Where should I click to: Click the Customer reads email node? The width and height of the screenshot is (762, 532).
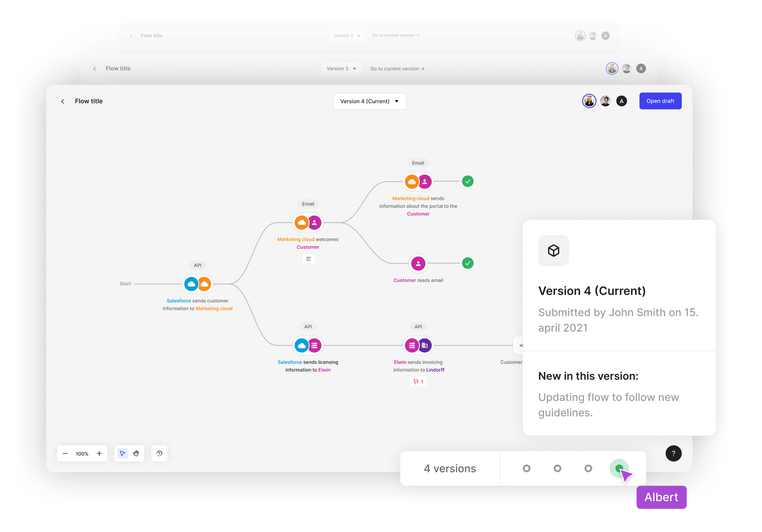coord(418,263)
